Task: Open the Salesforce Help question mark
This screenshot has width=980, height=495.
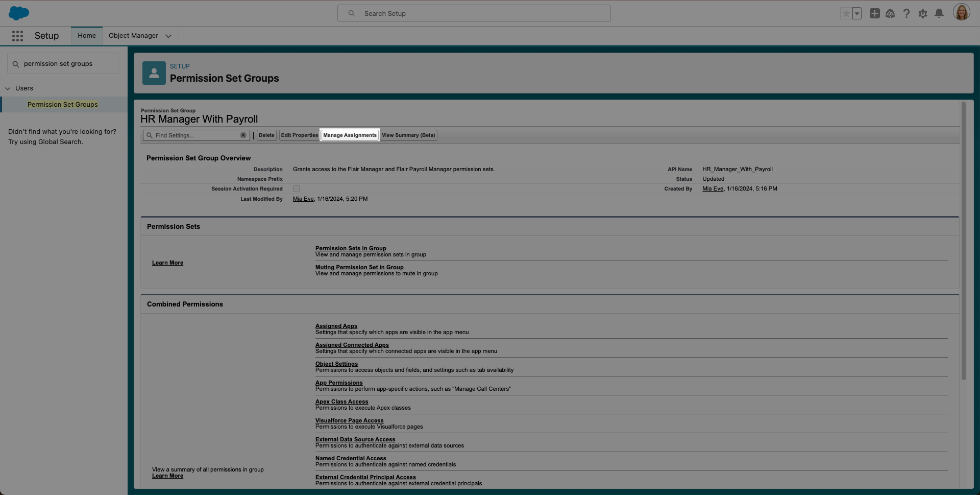Action: pyautogui.click(x=906, y=14)
